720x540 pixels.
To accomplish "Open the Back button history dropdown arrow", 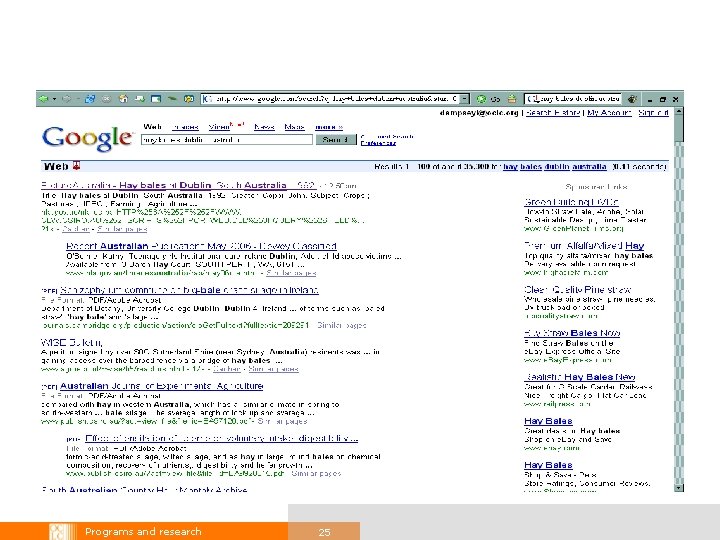I will pos(54,99).
